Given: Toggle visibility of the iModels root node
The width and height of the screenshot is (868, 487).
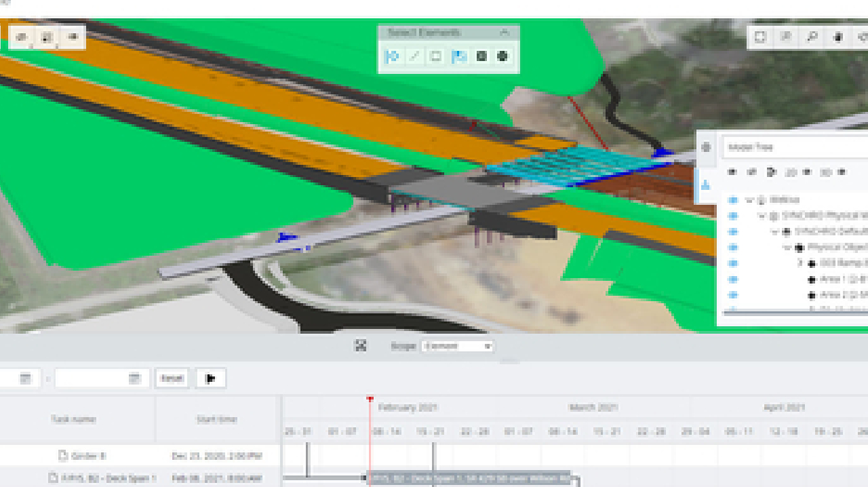Looking at the screenshot, I should click(734, 199).
